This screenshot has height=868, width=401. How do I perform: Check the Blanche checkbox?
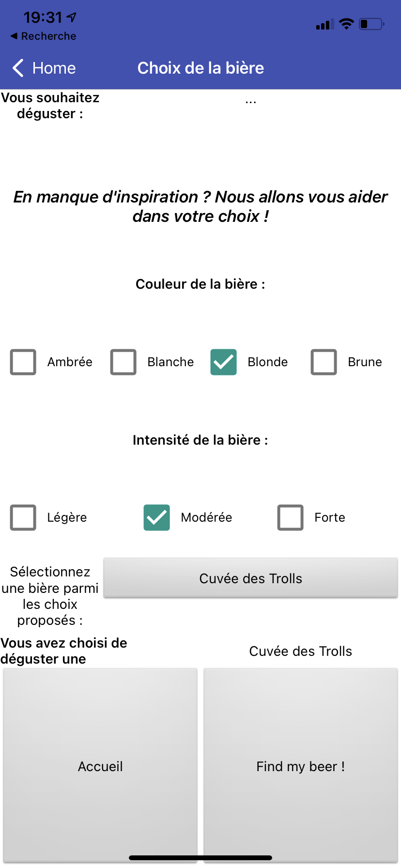coord(123,362)
